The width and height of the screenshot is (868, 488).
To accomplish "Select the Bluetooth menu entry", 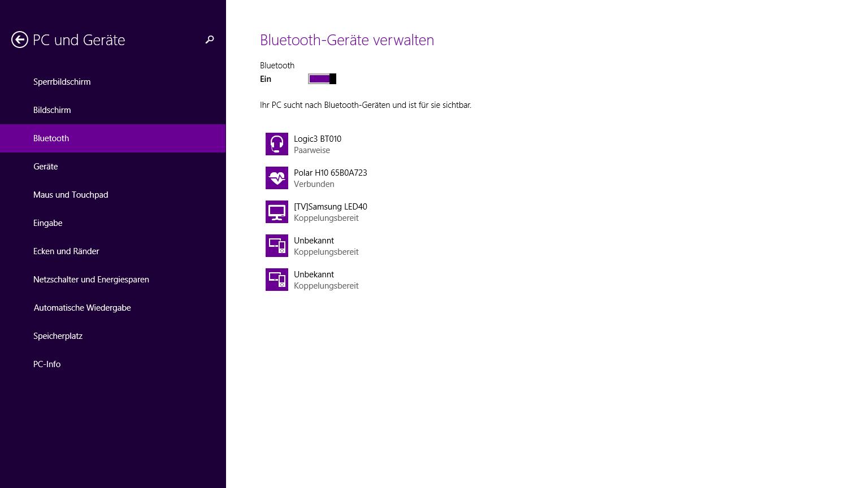I will coord(113,138).
